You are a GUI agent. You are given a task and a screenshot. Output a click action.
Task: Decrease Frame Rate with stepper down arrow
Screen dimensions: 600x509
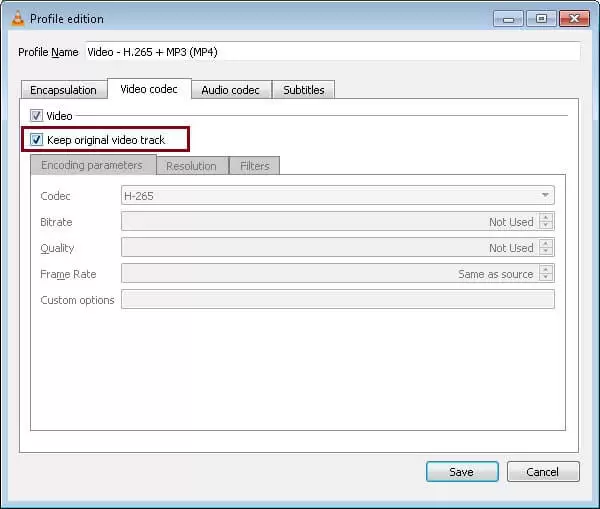pyautogui.click(x=546, y=277)
